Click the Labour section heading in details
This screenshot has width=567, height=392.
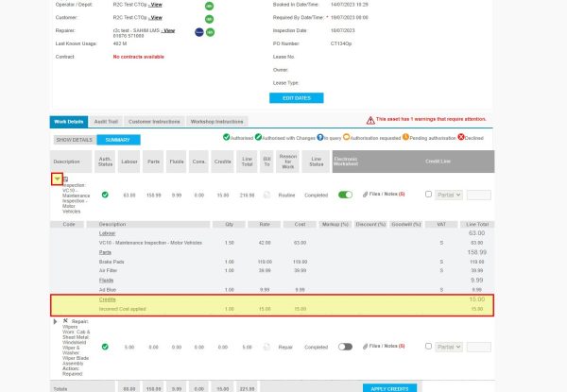click(107, 233)
